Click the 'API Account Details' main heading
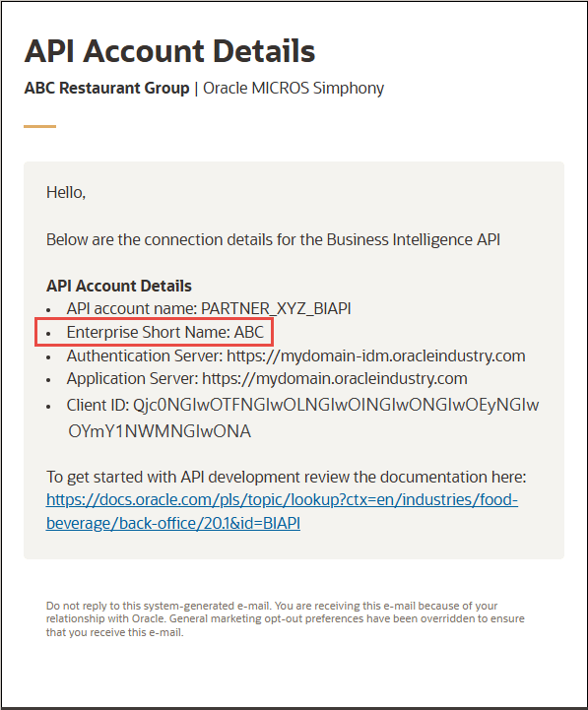This screenshot has height=710, width=588. (x=169, y=51)
